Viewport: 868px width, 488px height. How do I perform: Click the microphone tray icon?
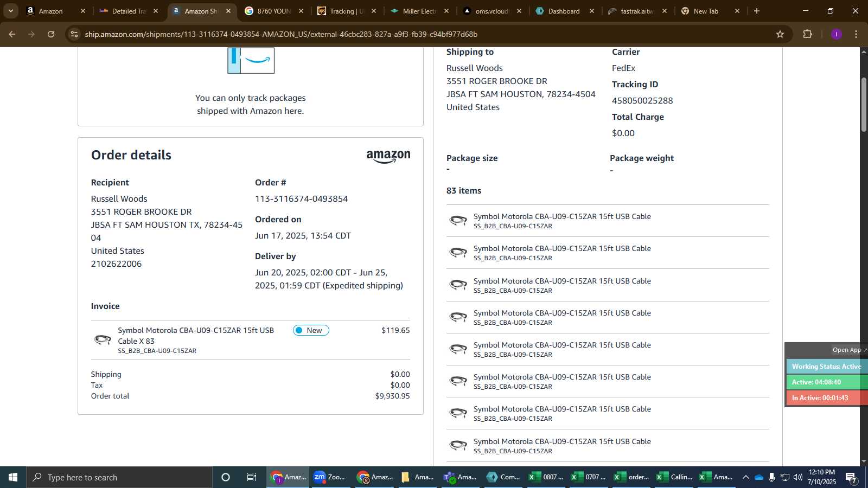pos(771,477)
